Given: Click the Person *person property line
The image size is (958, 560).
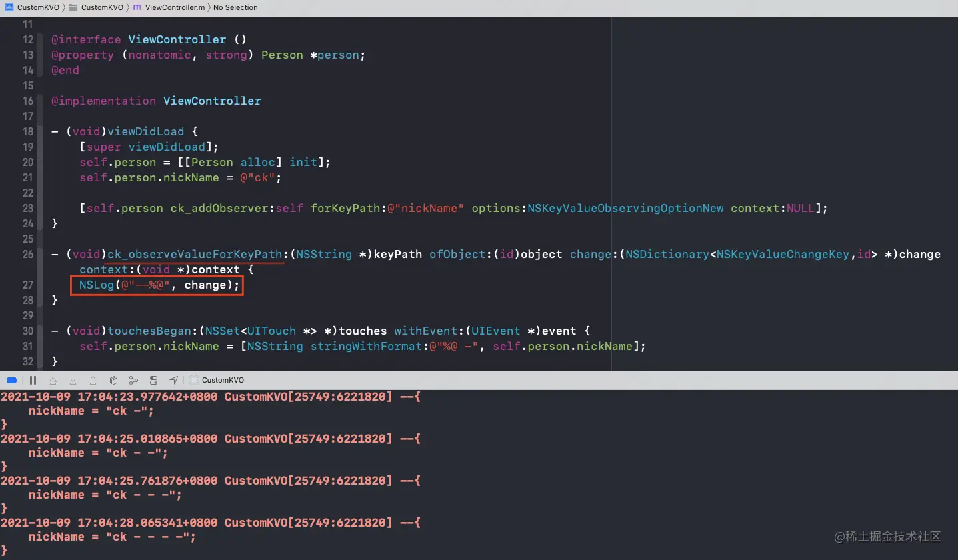Looking at the screenshot, I should [208, 55].
